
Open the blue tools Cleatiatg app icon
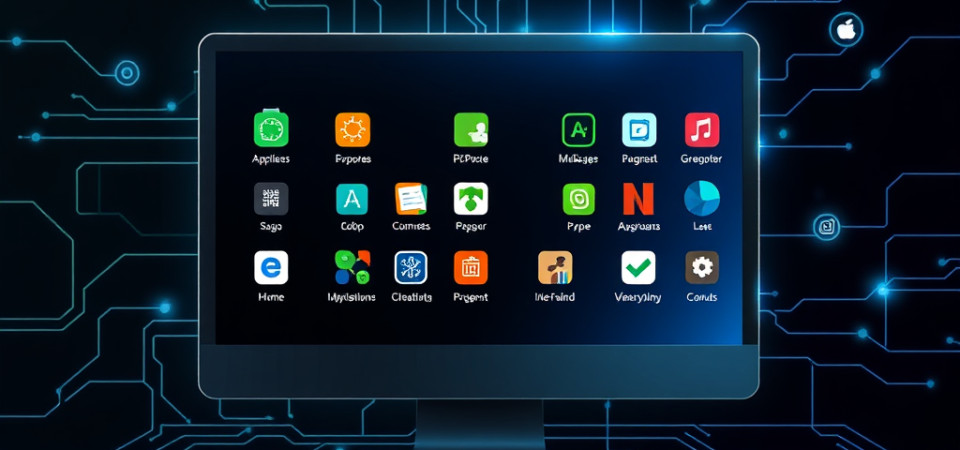[411, 268]
